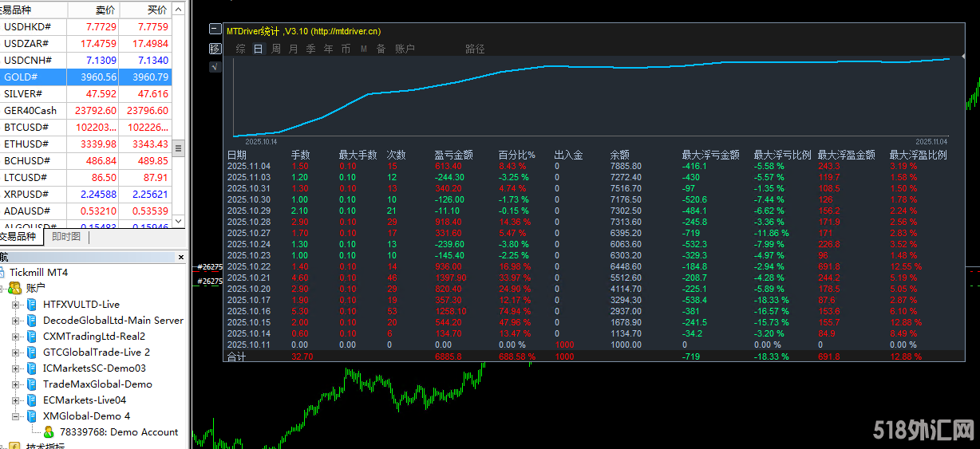Expand the ICMarketsSC-Demo03 tree node
This screenshot has height=449, width=980.
tap(15, 368)
